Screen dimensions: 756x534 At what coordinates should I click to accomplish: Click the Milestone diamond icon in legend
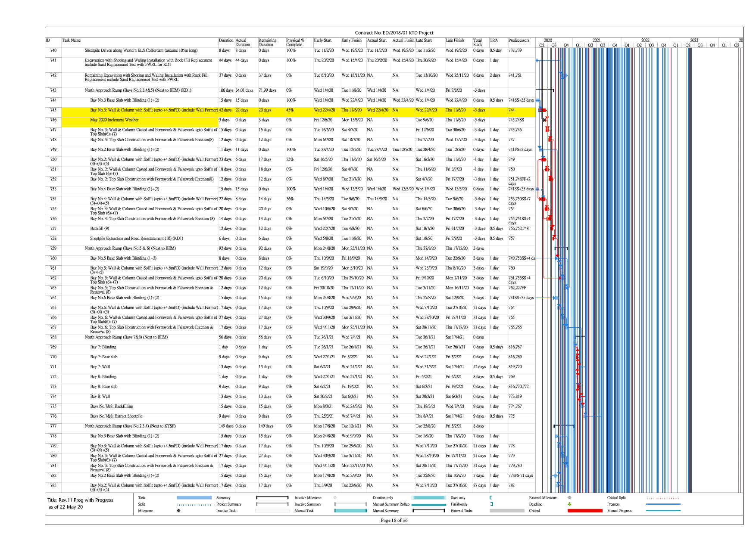(178, 511)
